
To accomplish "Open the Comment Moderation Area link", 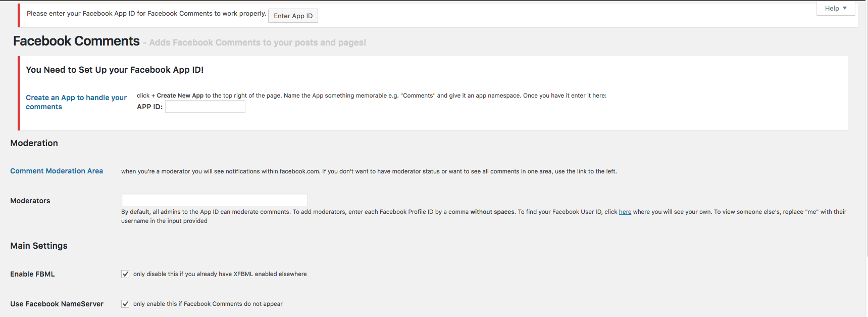I will click(x=57, y=171).
